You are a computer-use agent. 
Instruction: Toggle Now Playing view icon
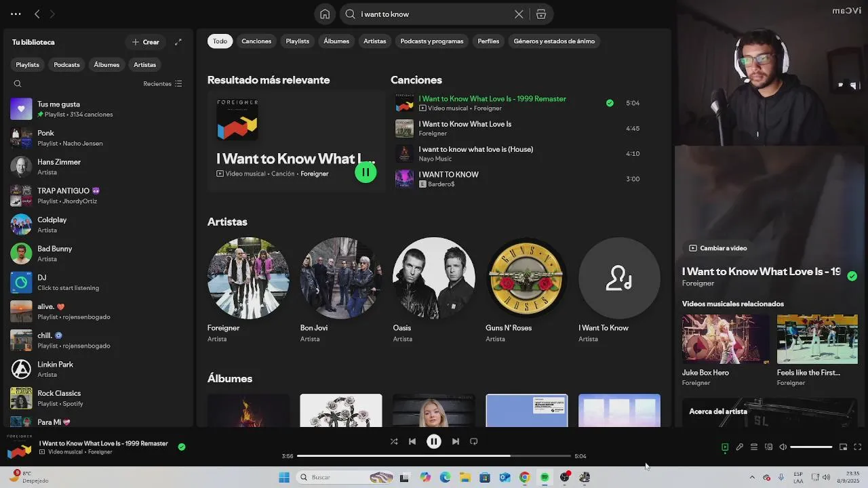click(x=725, y=447)
